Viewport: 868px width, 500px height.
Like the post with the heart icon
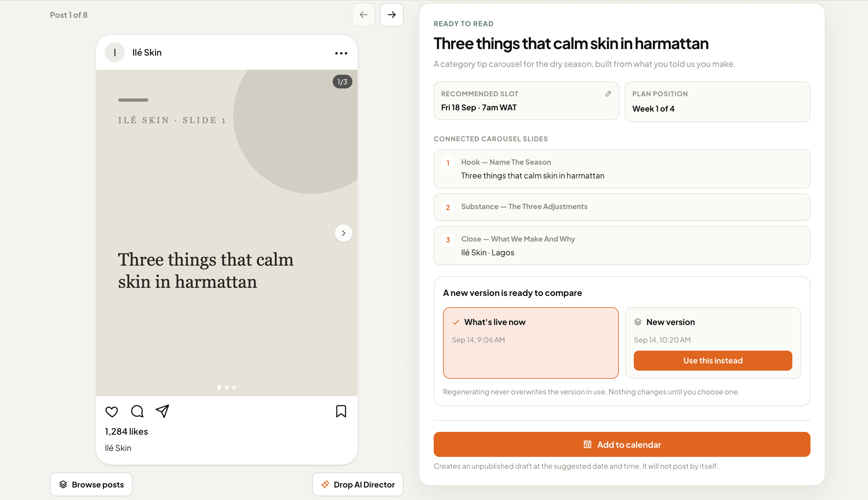point(112,411)
